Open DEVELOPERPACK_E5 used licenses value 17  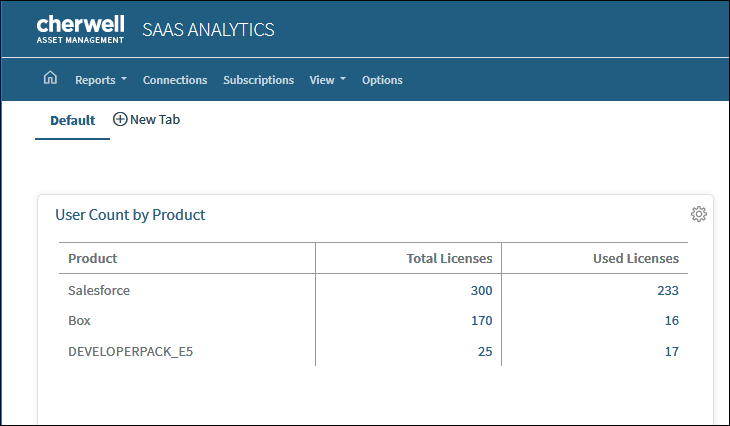(x=672, y=352)
